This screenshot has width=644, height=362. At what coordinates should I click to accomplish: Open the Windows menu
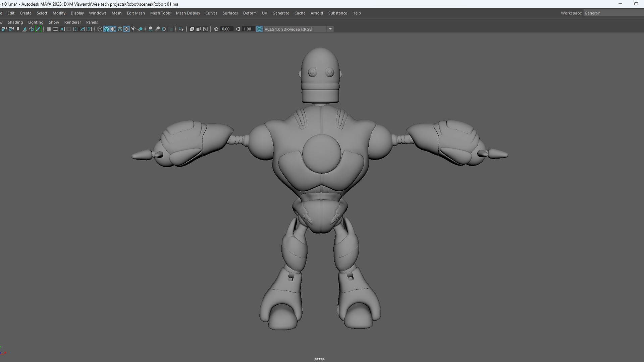(98, 13)
